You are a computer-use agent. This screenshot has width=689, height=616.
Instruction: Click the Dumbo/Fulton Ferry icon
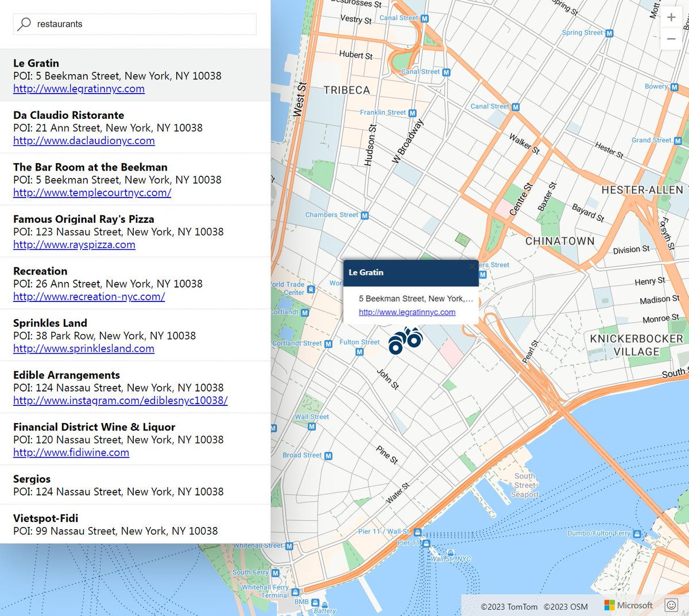[x=637, y=534]
